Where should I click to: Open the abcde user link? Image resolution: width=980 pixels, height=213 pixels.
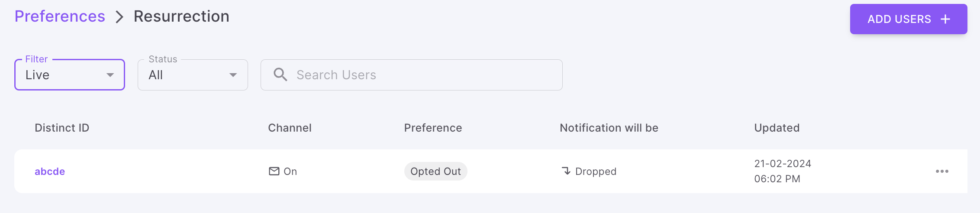(x=50, y=171)
